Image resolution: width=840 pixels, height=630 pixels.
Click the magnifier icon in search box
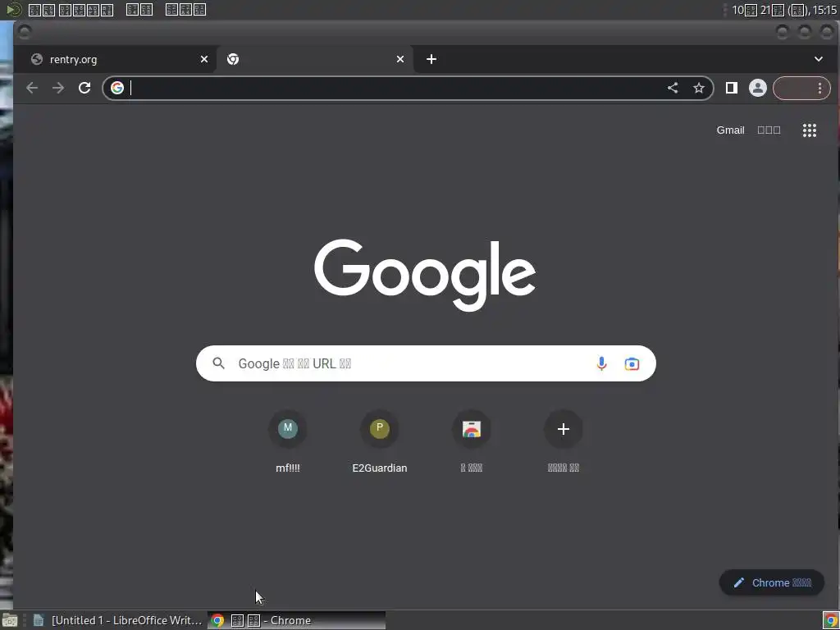point(218,363)
